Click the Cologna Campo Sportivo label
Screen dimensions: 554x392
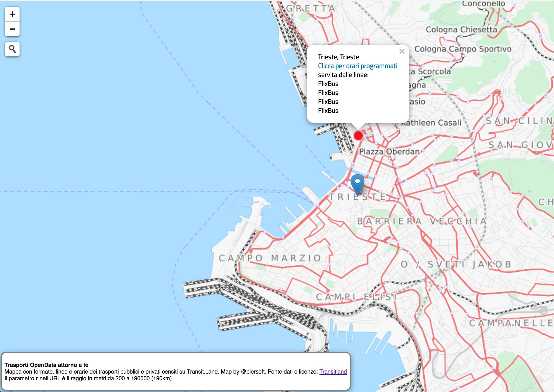463,49
